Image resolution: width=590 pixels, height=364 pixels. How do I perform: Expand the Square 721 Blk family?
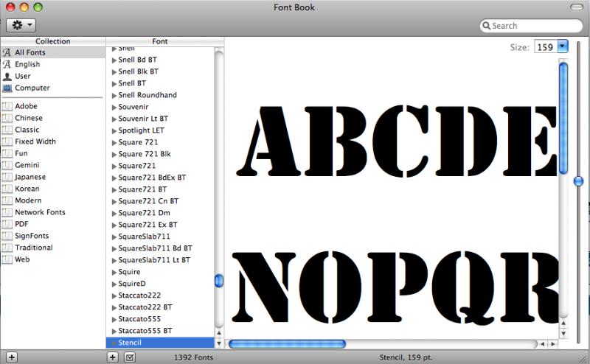point(114,154)
